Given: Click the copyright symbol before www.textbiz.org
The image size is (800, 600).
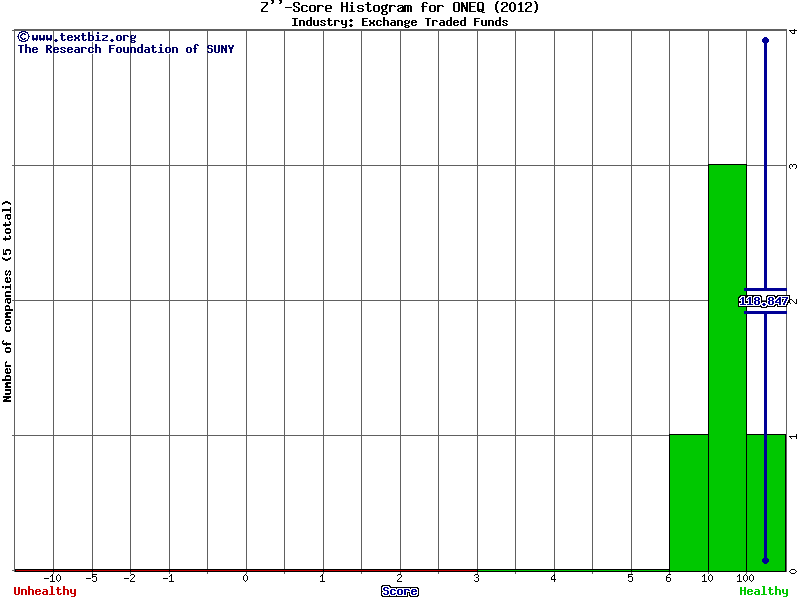Looking at the screenshot, I should coord(23,37).
